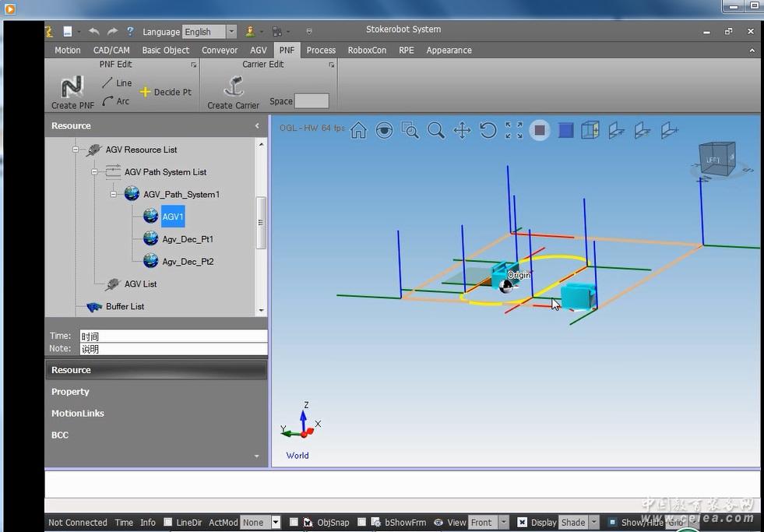764x532 pixels.
Task: Check the bShowFrm checkbox
Action: 362,523
